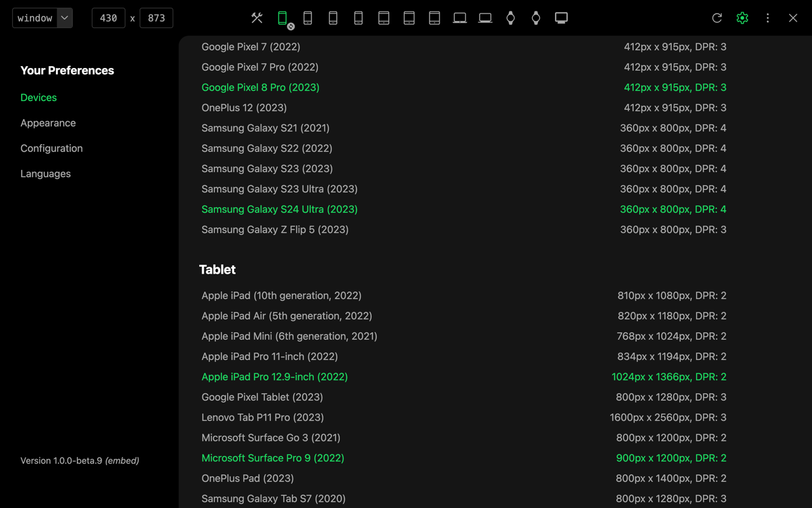Disable the Google Pixel 8 Pro device
This screenshot has width=812, height=508.
(261, 88)
